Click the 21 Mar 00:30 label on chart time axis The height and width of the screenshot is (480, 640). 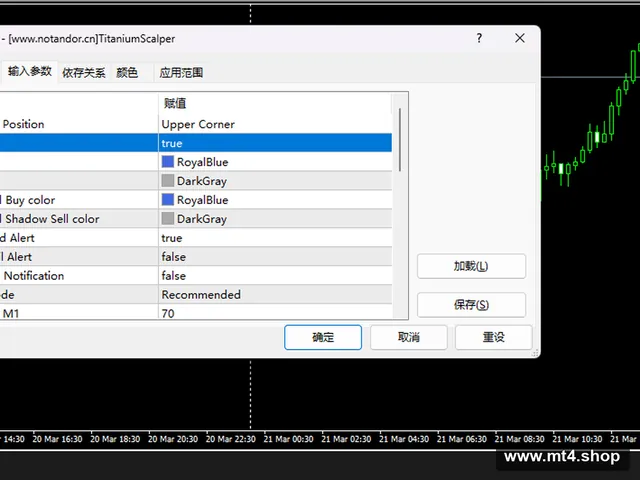[x=288, y=439]
